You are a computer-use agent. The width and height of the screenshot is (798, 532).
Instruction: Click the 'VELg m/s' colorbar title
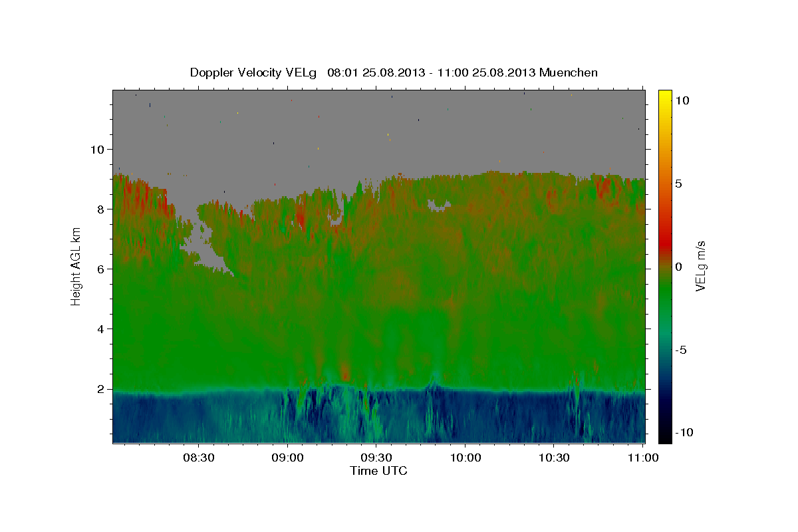tap(702, 266)
